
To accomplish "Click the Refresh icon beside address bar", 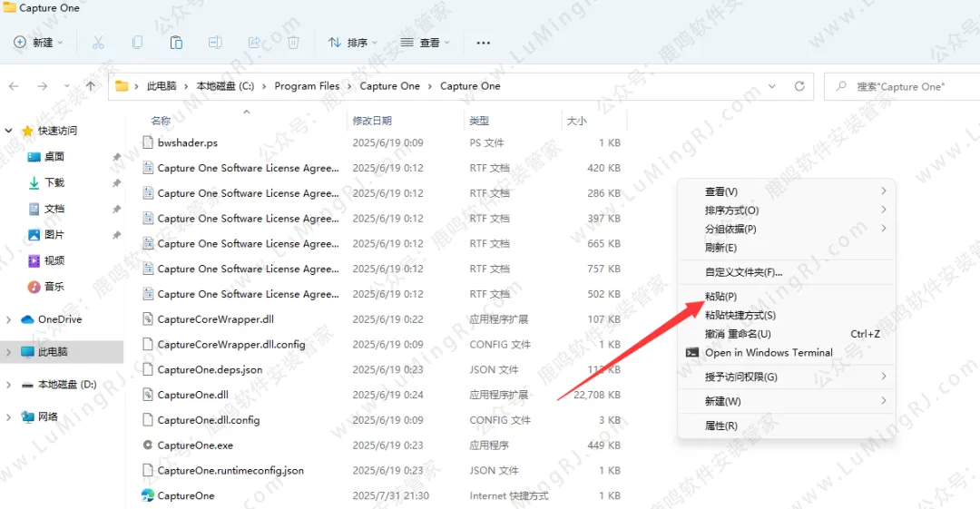I will (799, 86).
